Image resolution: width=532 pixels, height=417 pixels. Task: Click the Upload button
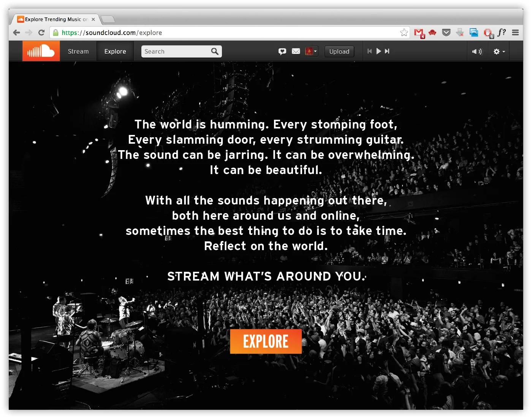(339, 51)
